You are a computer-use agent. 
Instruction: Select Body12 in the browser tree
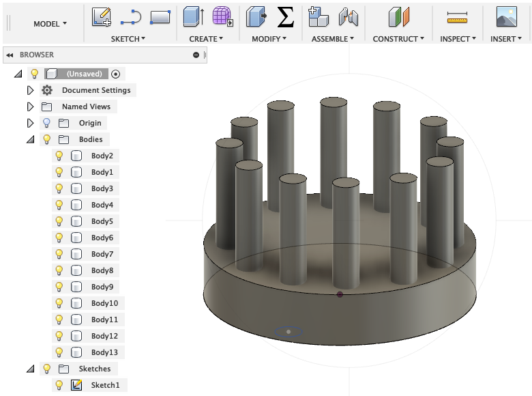click(104, 336)
